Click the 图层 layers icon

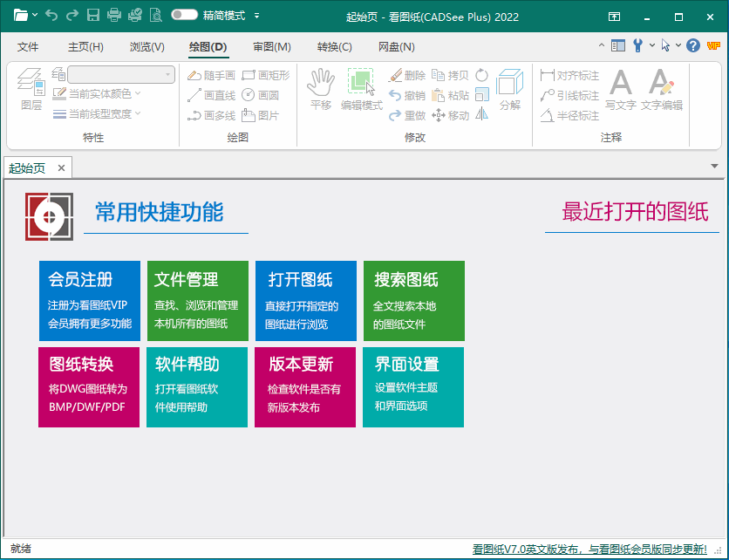pyautogui.click(x=31, y=89)
